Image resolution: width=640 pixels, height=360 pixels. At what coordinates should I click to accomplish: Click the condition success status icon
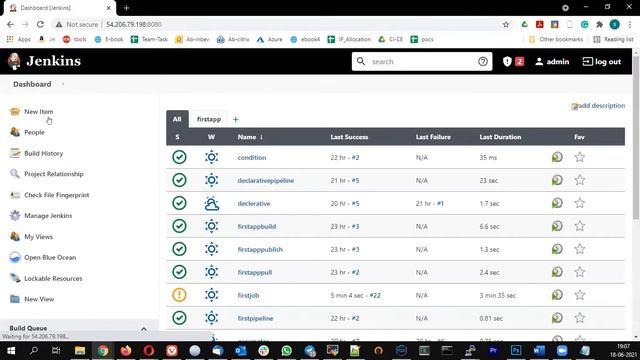[179, 157]
